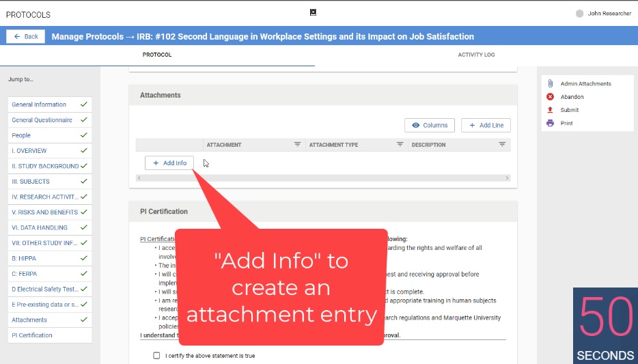Screen dimensions: 638x364
Task: Click the Add Line button
Action: [x=486, y=125]
